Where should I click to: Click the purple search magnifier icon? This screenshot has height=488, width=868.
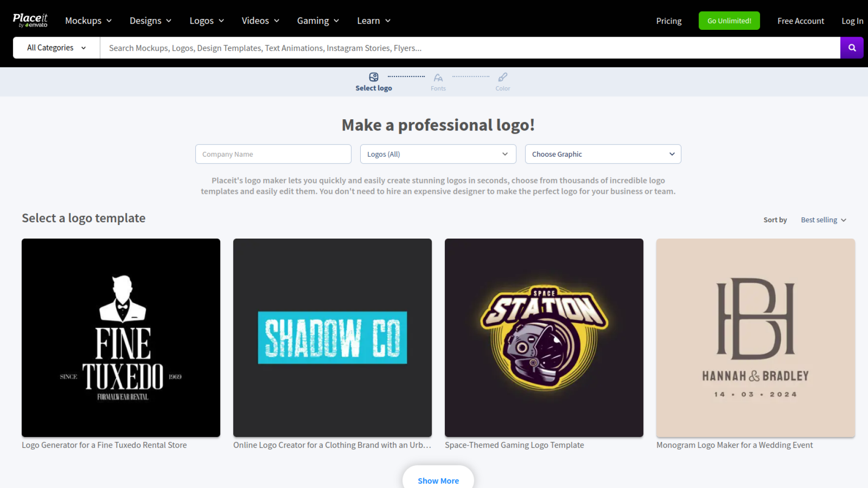pyautogui.click(x=852, y=47)
